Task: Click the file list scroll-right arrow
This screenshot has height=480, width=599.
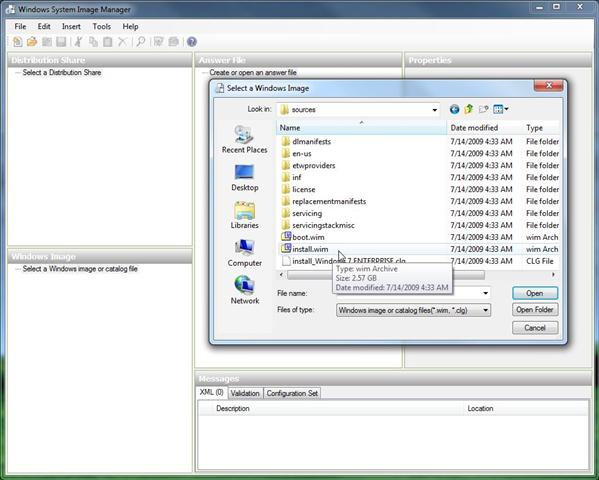Action: coord(553,274)
